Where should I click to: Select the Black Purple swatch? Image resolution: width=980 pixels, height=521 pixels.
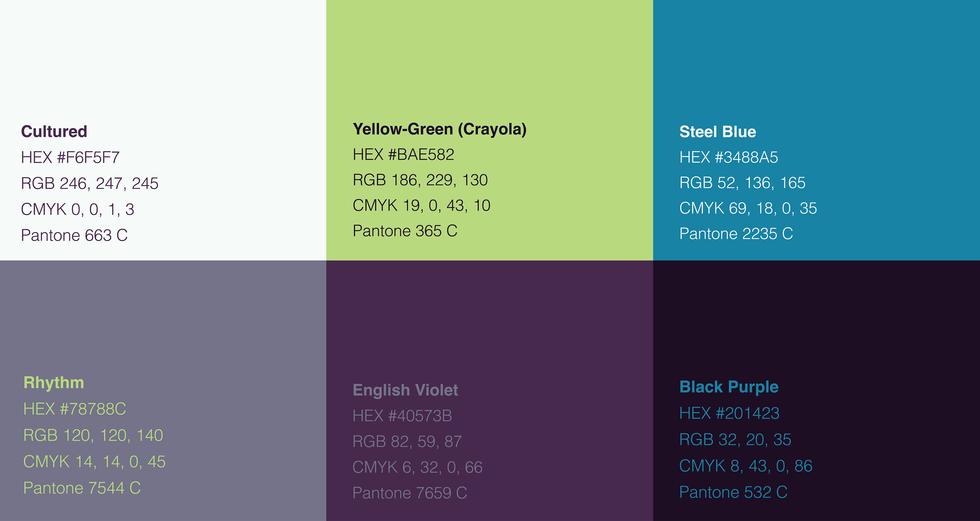pos(816,391)
